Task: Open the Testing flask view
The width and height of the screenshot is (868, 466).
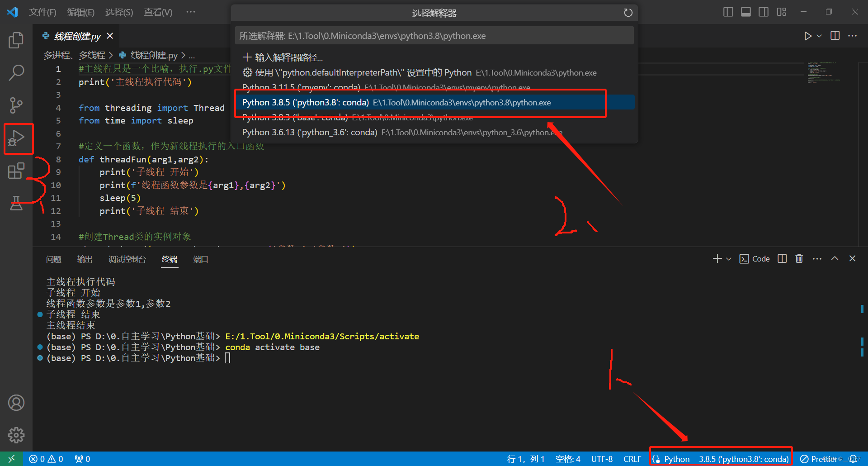Action: (x=16, y=203)
